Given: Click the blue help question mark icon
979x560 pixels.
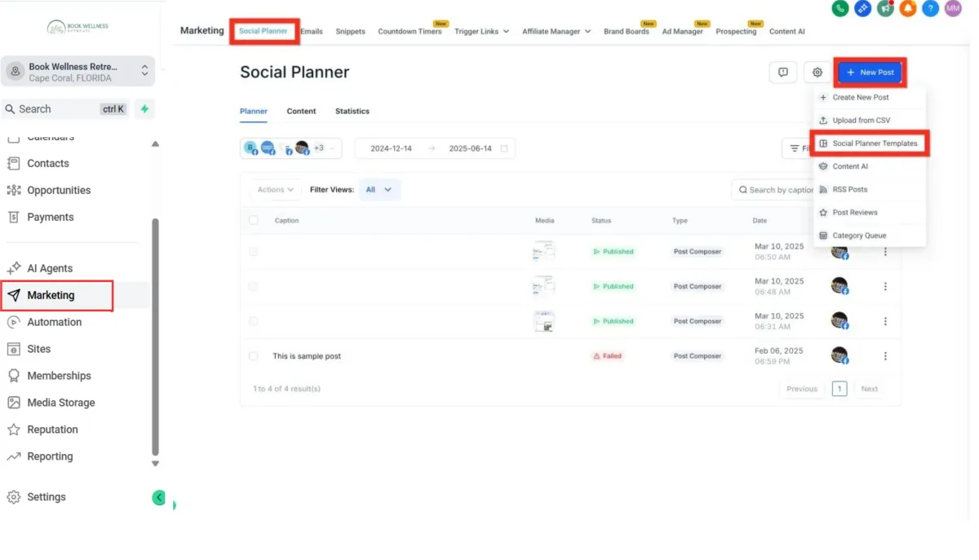Looking at the screenshot, I should [930, 8].
